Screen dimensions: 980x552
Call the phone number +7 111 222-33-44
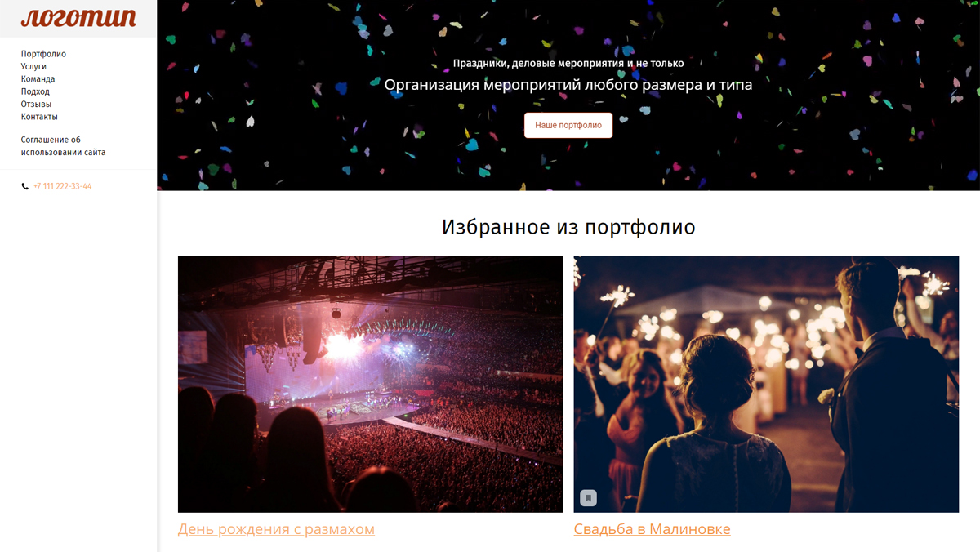coord(63,187)
